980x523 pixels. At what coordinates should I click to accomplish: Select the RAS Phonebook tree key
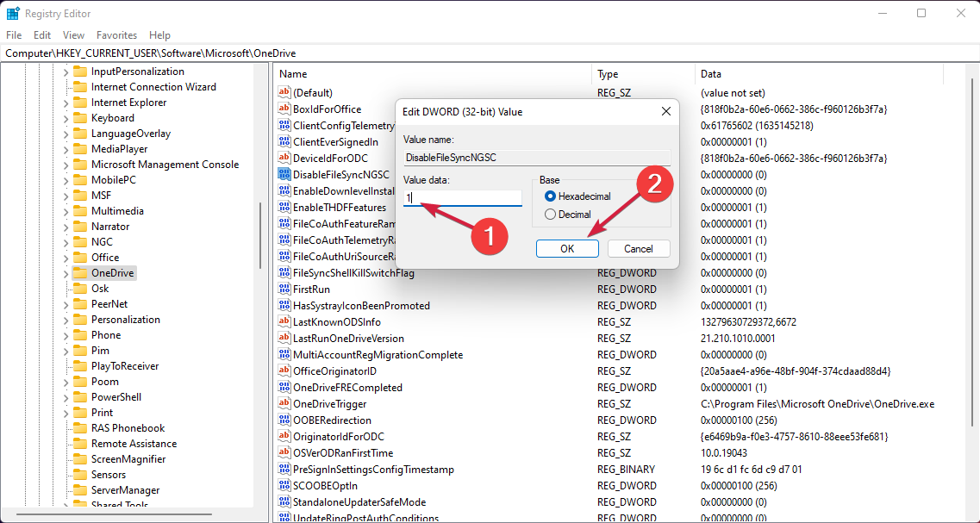coord(128,428)
